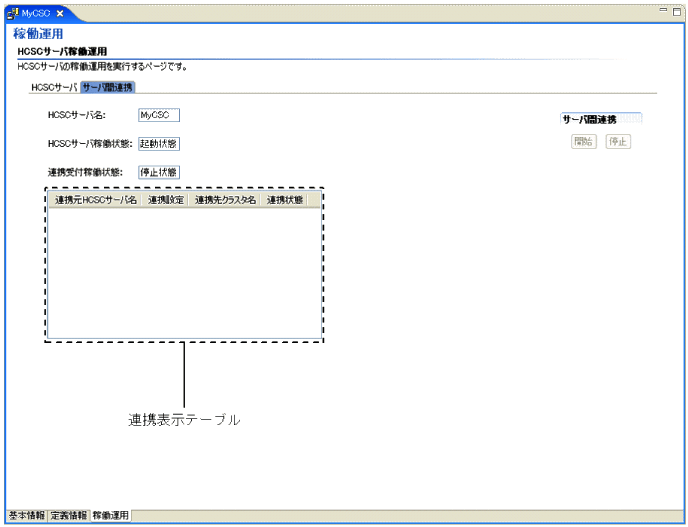This screenshot has width=688, height=527.
Task: Click the 連携受付稼働状態 field showing 停止状態
Action: [x=159, y=172]
